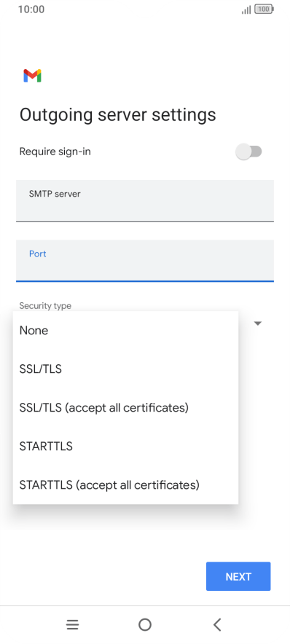Tap the clock showing 10:00

pos(31,9)
